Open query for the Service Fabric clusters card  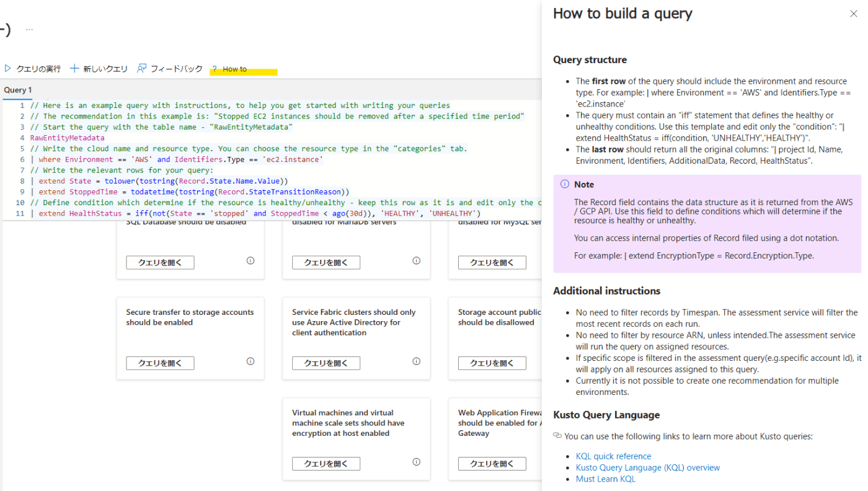(326, 363)
